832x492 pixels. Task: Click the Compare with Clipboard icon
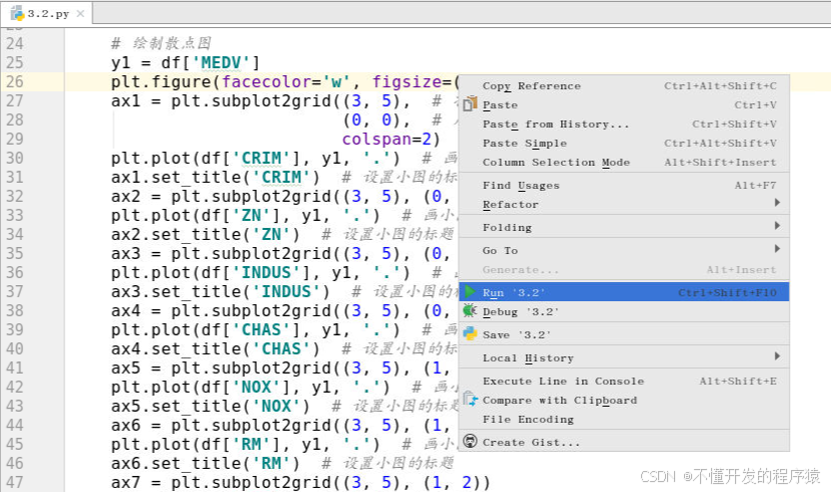pyautogui.click(x=470, y=399)
